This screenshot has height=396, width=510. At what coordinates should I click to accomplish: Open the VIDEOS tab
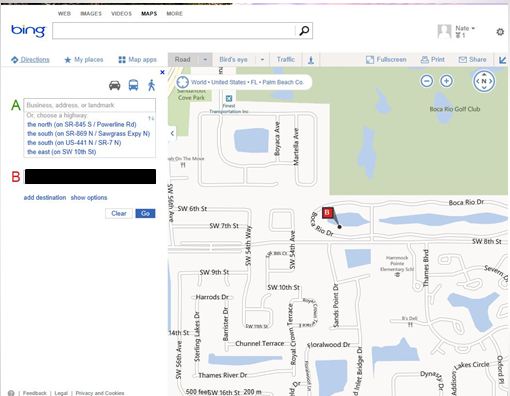click(121, 14)
